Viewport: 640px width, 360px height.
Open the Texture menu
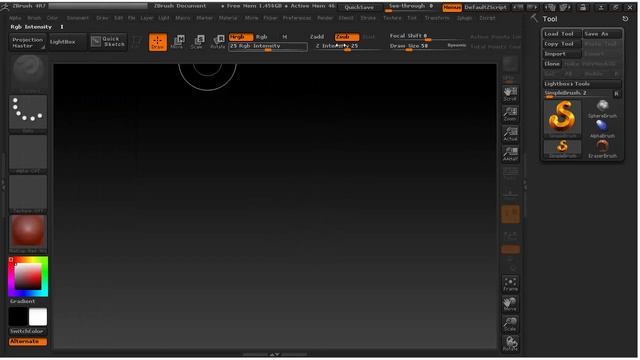click(392, 18)
